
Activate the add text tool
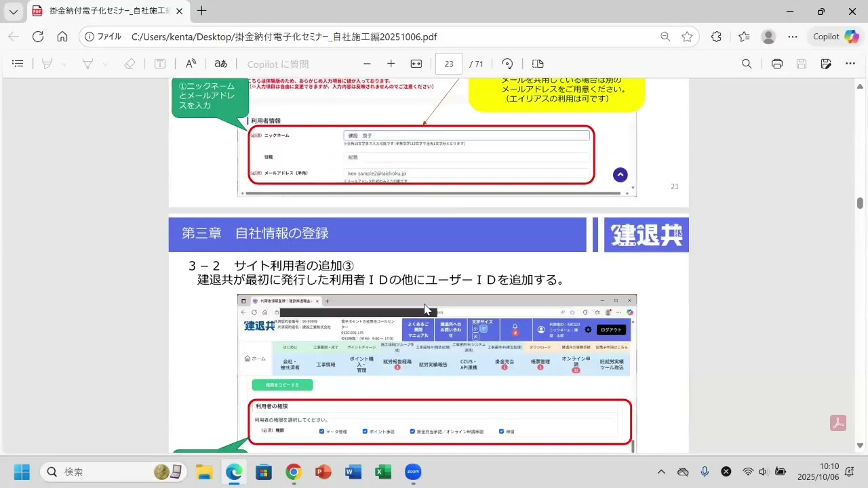[160, 64]
